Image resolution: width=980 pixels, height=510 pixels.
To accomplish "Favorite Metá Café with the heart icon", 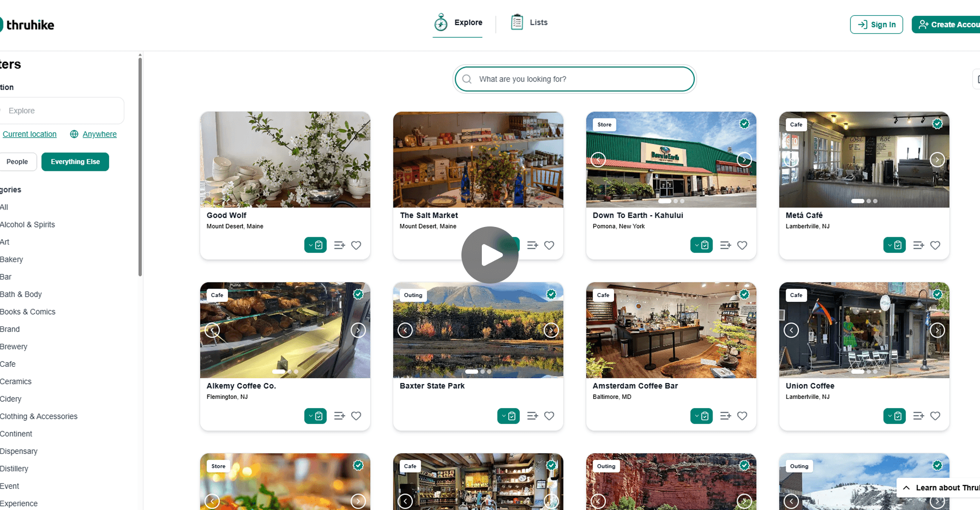I will (935, 245).
